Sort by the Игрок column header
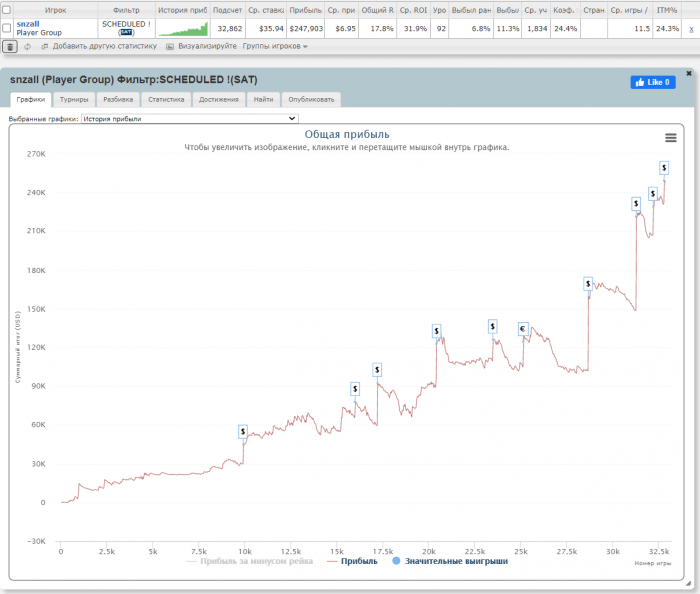The width and height of the screenshot is (700, 594). 55,10
